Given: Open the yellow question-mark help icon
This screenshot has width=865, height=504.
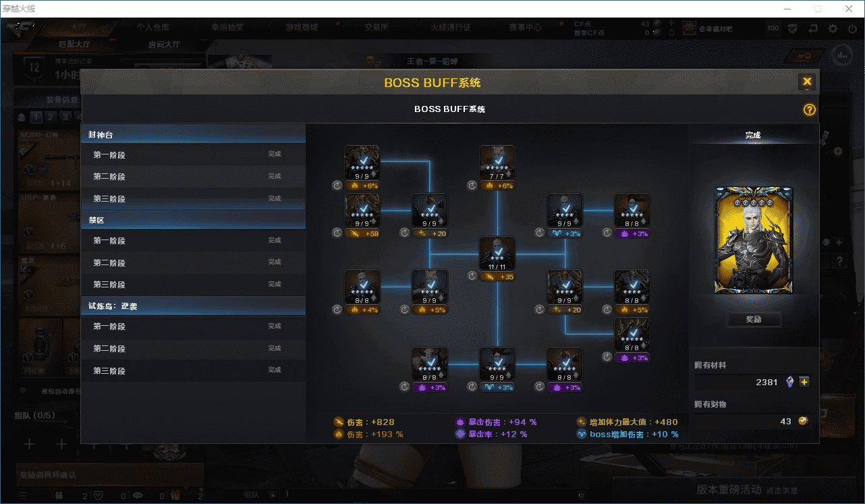Looking at the screenshot, I should pyautogui.click(x=810, y=110).
